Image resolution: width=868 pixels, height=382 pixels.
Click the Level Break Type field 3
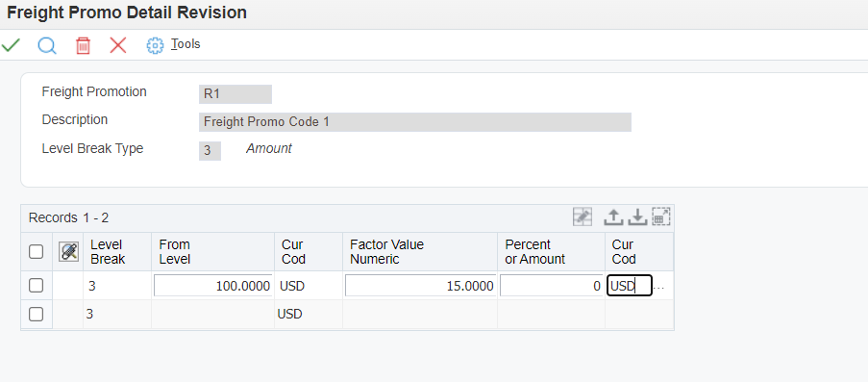pyautogui.click(x=210, y=151)
